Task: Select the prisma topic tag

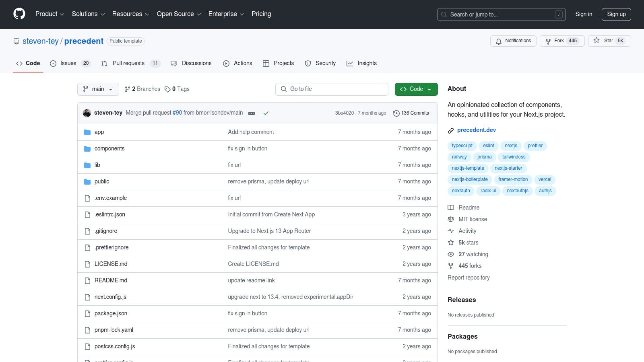Action: click(485, 157)
